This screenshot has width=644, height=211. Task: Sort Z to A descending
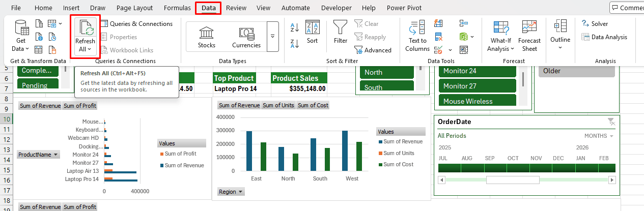(294, 43)
